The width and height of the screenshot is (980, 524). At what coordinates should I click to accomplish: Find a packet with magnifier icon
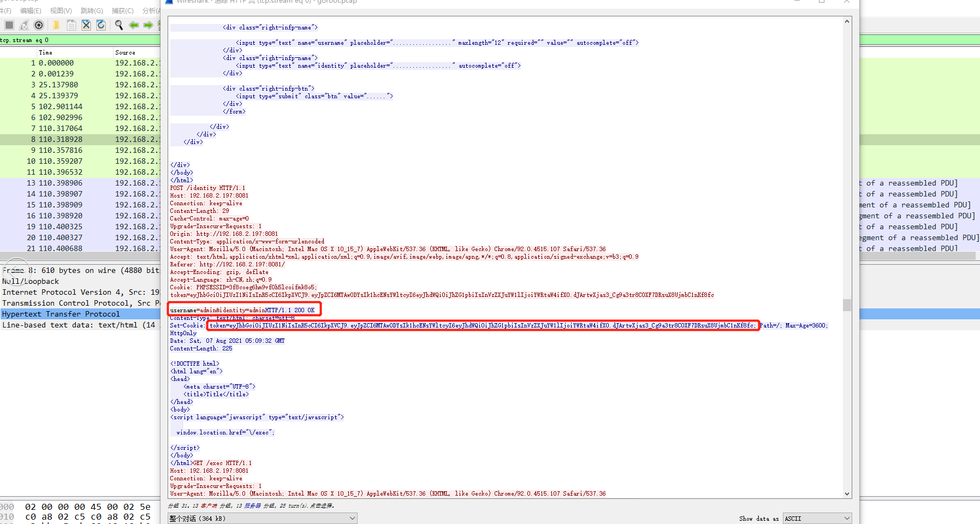[118, 25]
